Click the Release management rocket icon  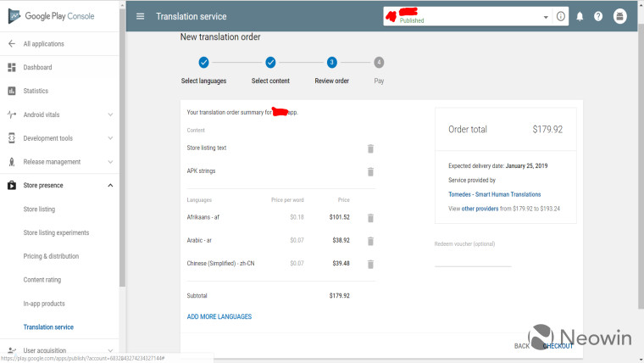(12, 162)
